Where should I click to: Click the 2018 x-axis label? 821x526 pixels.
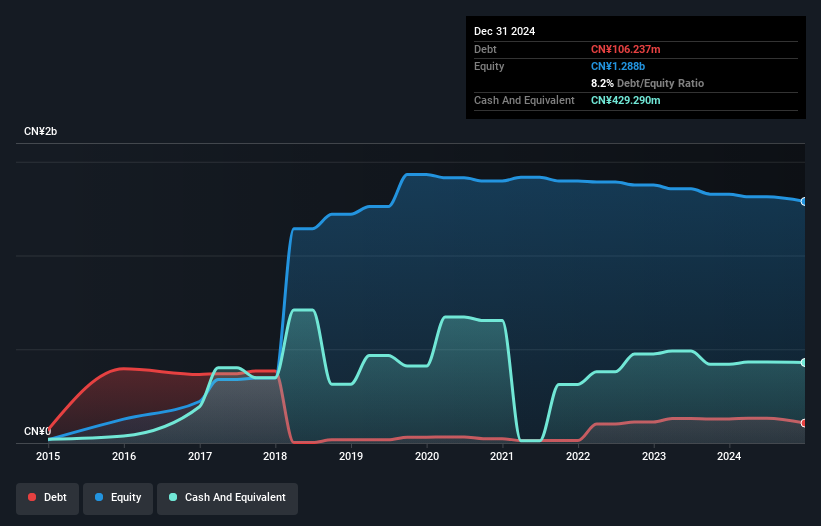(x=275, y=456)
